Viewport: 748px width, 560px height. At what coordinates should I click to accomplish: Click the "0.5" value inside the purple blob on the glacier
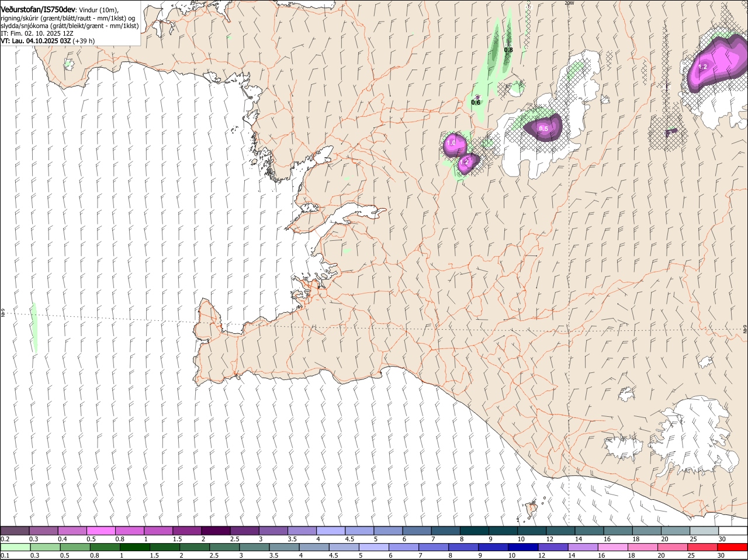tap(543, 129)
